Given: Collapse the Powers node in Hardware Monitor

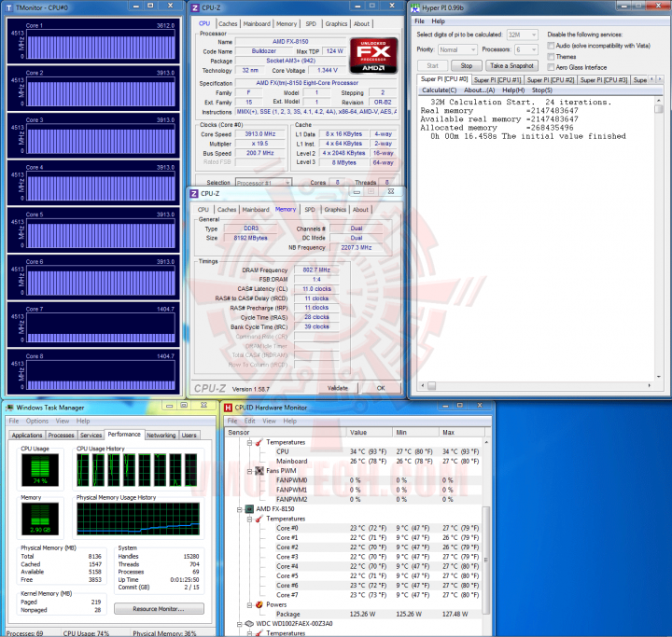Looking at the screenshot, I should [249, 604].
